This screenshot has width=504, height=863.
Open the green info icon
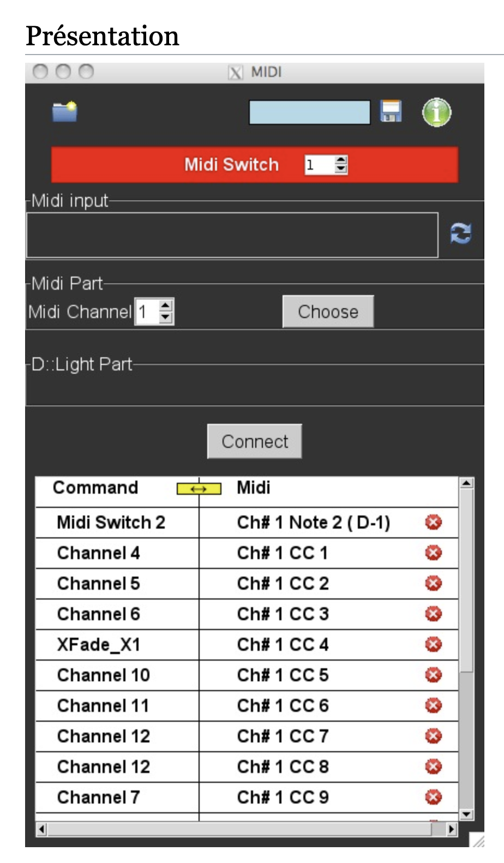tap(436, 112)
